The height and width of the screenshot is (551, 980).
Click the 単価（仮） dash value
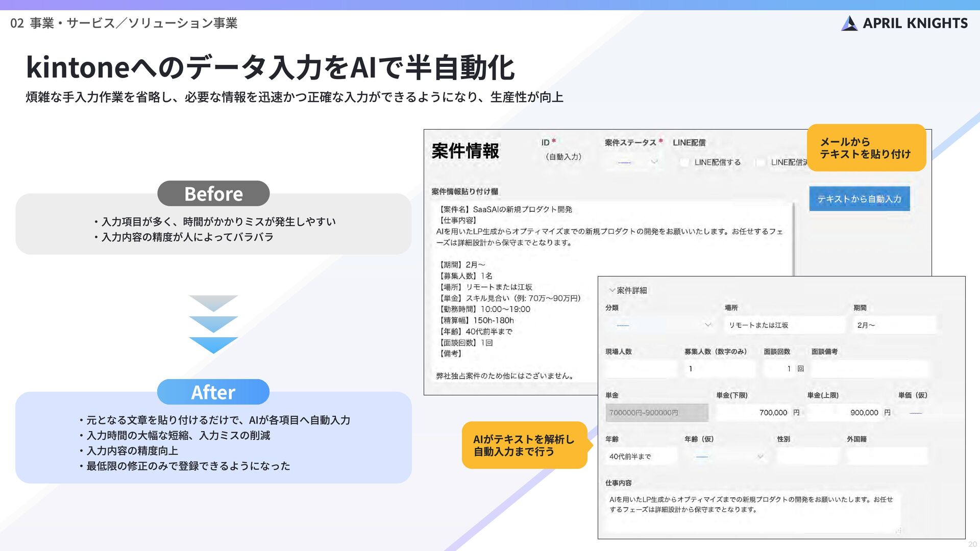(x=916, y=413)
